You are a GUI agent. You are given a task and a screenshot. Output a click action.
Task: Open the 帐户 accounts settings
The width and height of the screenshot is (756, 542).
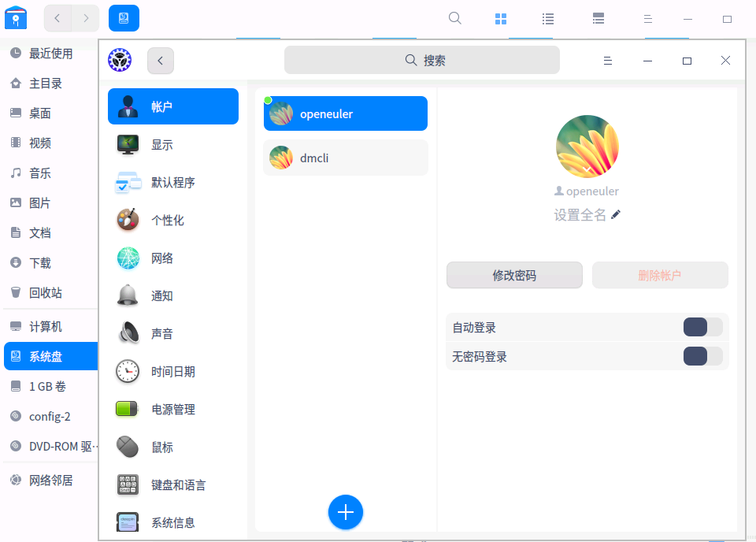pos(173,106)
